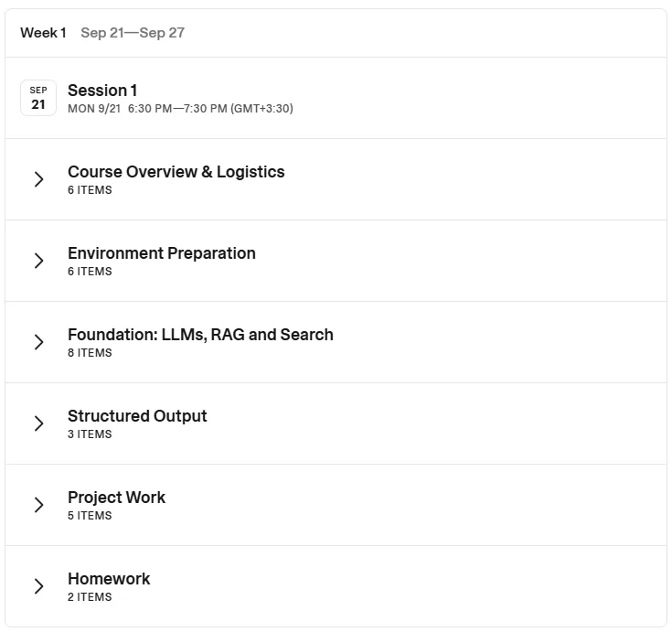The width and height of the screenshot is (672, 632).
Task: Expand Course Overview & Logistics chevron
Action: 38,179
